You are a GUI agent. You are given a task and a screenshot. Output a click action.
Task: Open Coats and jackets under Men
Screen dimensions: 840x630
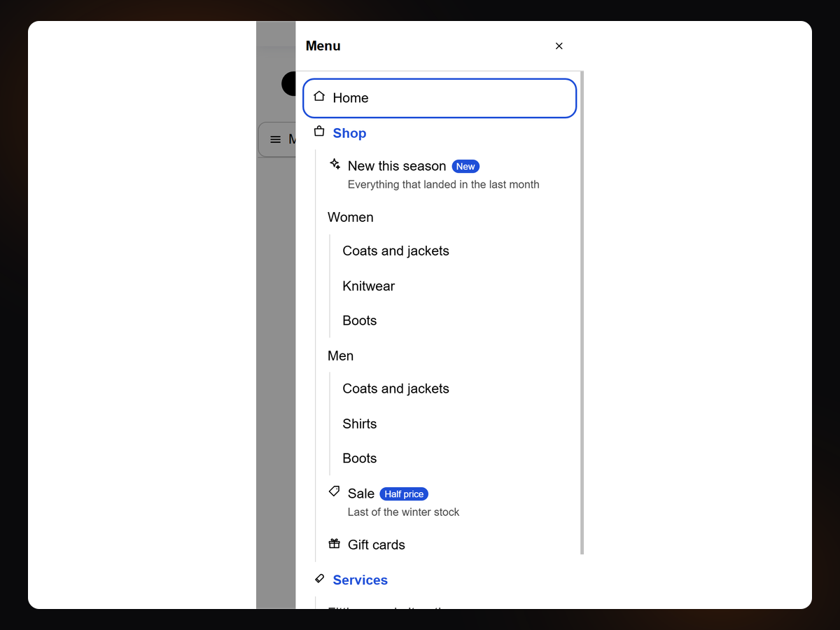[395, 388]
